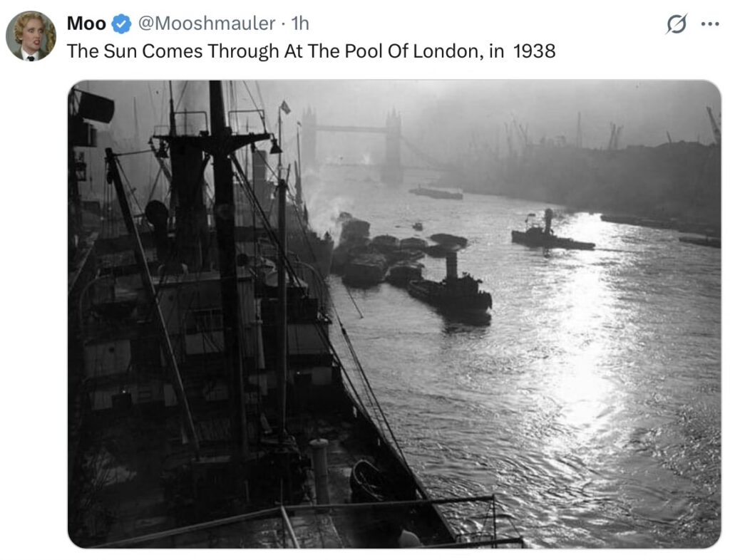The image size is (730, 560).
Task: Click the central tugboat with the smokestack
Action: [x=451, y=289]
